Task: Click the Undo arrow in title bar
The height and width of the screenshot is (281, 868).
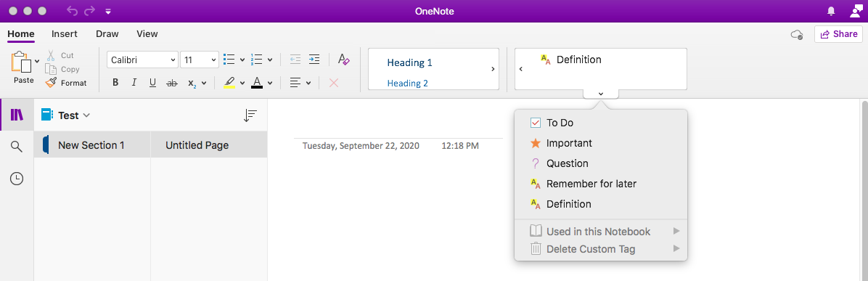Action: tap(73, 11)
